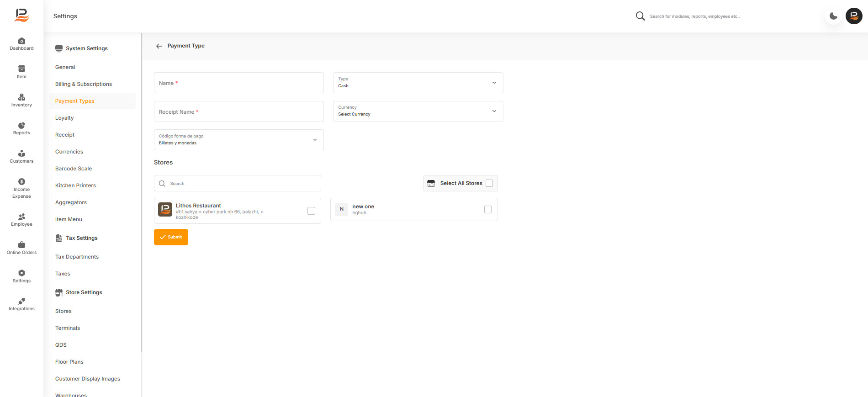Tick the Lithos Restaurant store checkbox
The width and height of the screenshot is (868, 397).
[x=311, y=211]
